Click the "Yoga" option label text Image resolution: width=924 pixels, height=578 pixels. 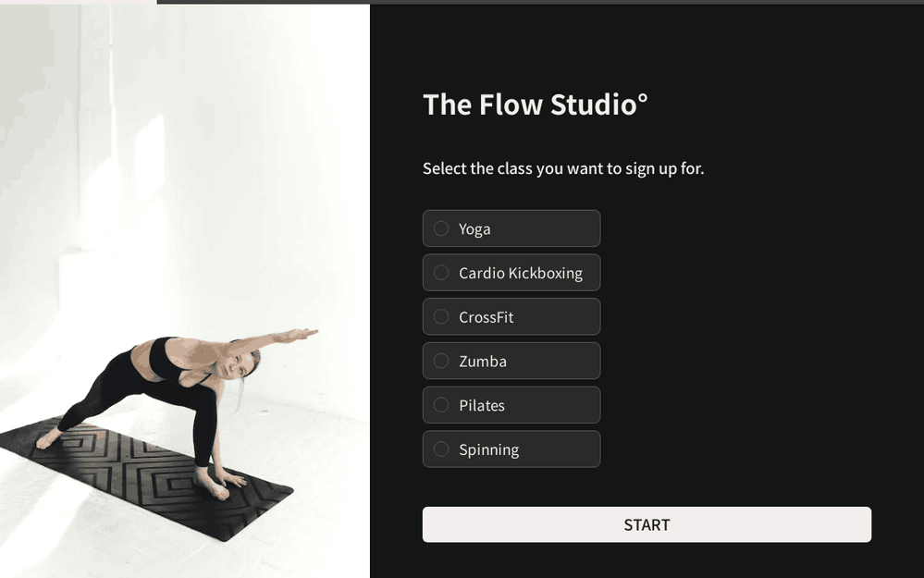tap(474, 229)
